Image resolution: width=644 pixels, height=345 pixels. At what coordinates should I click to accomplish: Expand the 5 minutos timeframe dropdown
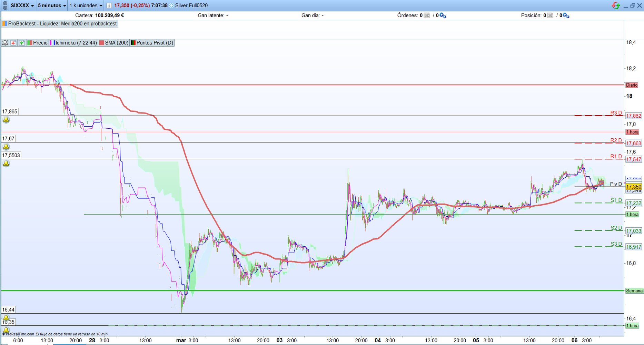[x=52, y=6]
